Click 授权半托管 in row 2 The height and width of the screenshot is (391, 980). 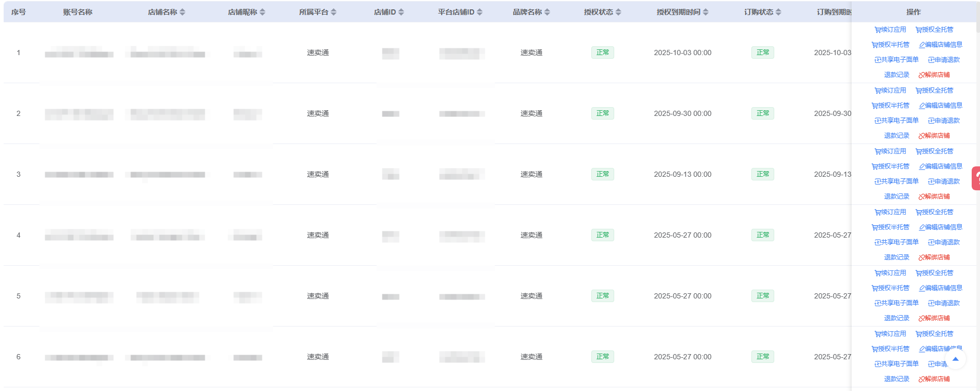891,106
